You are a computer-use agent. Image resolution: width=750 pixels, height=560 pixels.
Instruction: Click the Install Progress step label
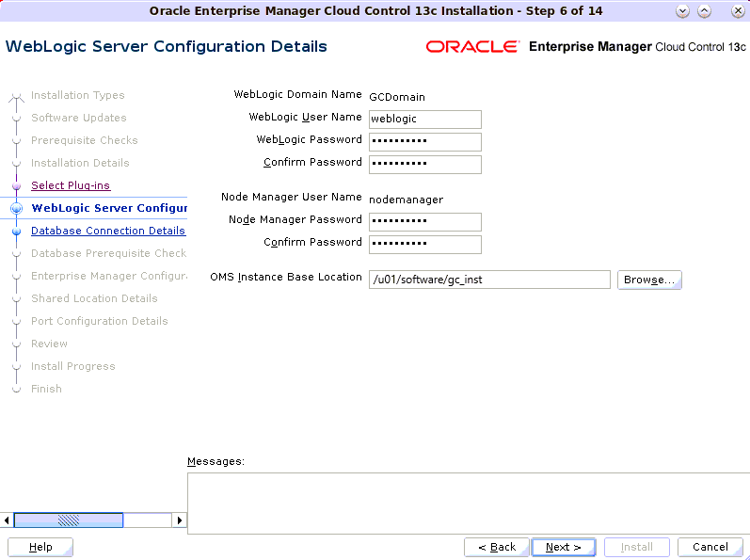pos(73,366)
